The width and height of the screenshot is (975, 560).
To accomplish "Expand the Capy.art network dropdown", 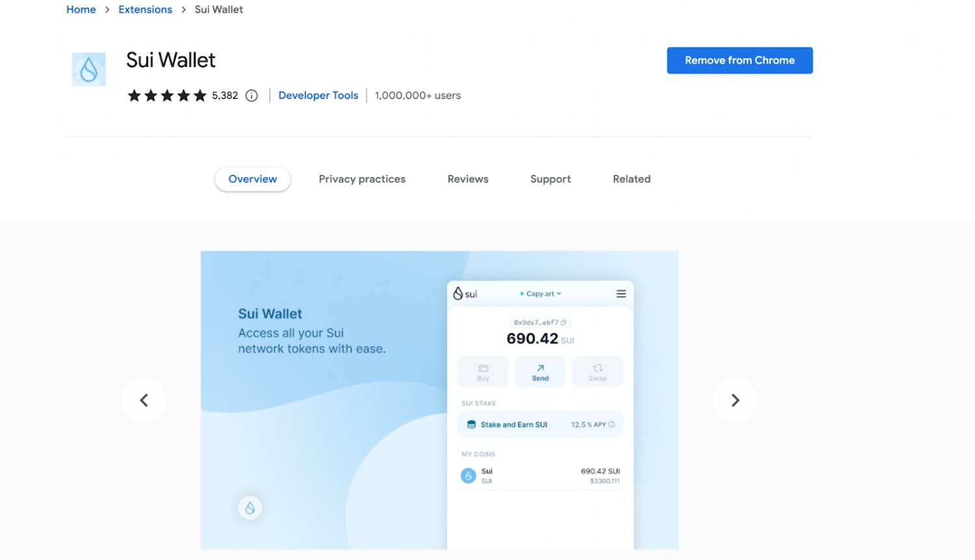I will 540,294.
